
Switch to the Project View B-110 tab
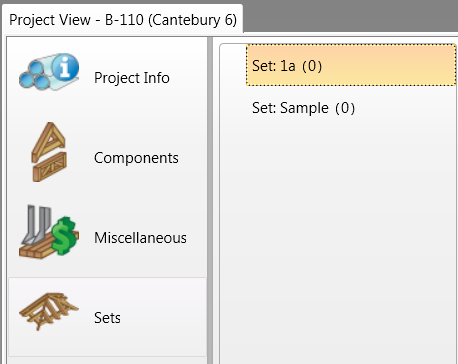pos(123,20)
